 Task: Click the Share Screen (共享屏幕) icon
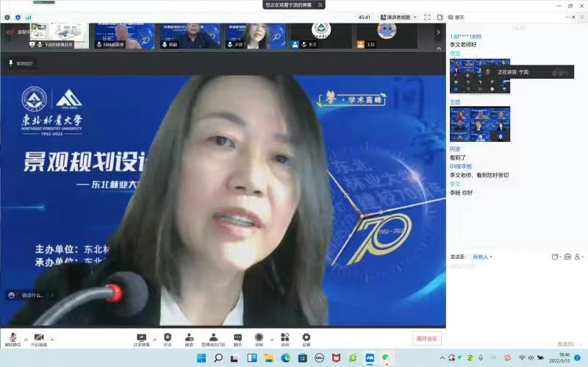tap(141, 338)
